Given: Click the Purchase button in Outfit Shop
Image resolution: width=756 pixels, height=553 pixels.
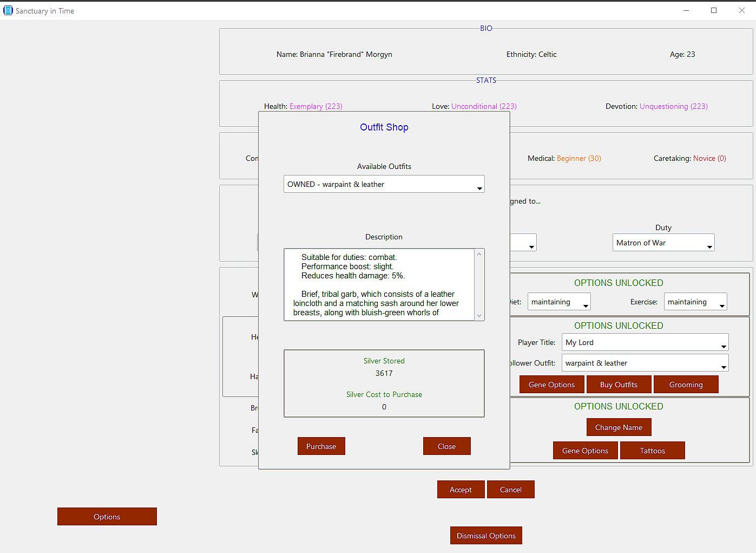Looking at the screenshot, I should pos(321,446).
